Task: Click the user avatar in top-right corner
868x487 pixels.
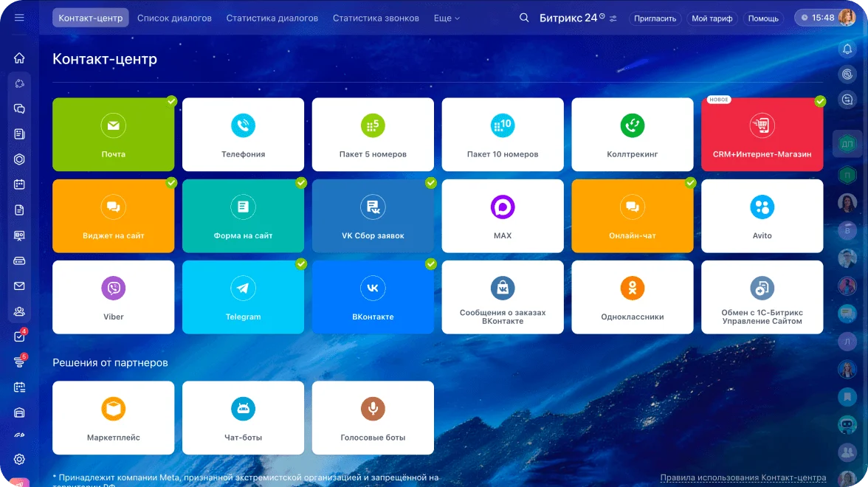Action: tap(847, 18)
